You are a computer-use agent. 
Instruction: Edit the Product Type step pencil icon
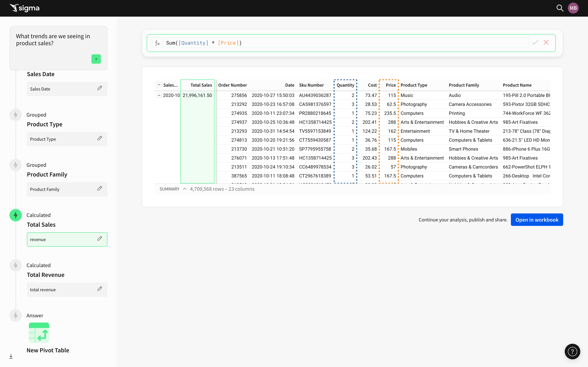click(x=100, y=138)
